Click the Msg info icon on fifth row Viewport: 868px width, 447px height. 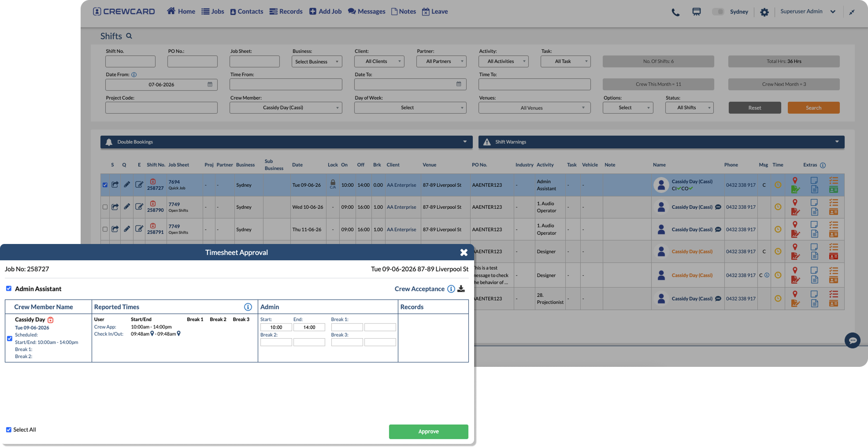(x=767, y=275)
